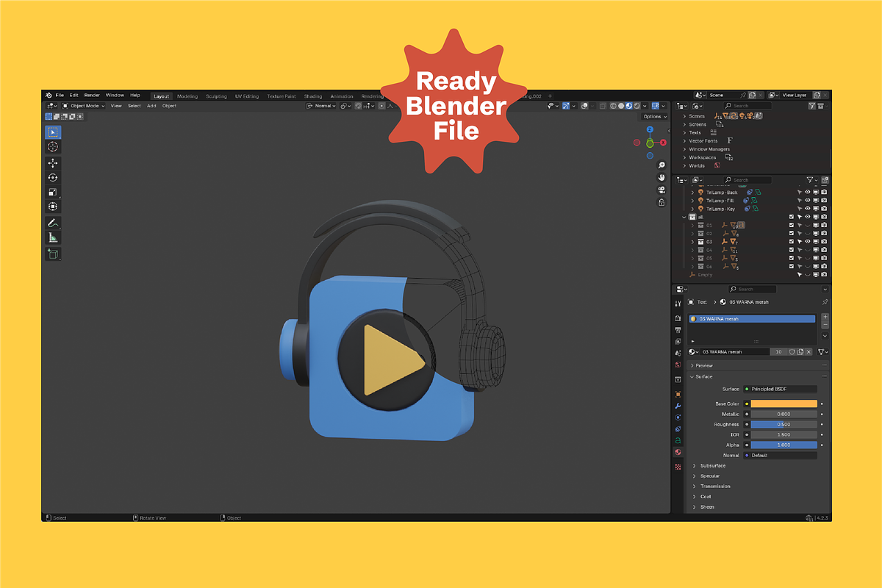Click the outliner filter funnel icon
The width and height of the screenshot is (882, 588).
point(810,179)
